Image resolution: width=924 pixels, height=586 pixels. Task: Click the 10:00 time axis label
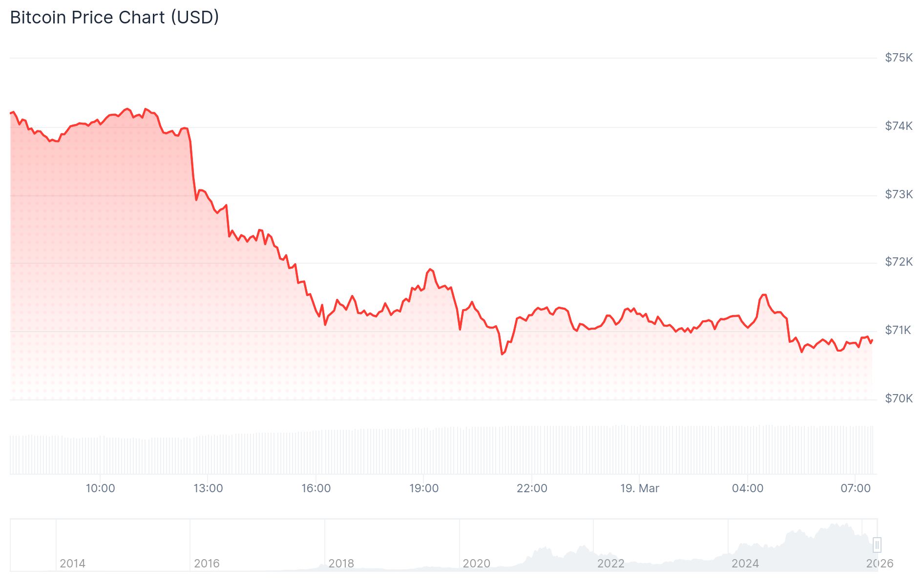100,488
